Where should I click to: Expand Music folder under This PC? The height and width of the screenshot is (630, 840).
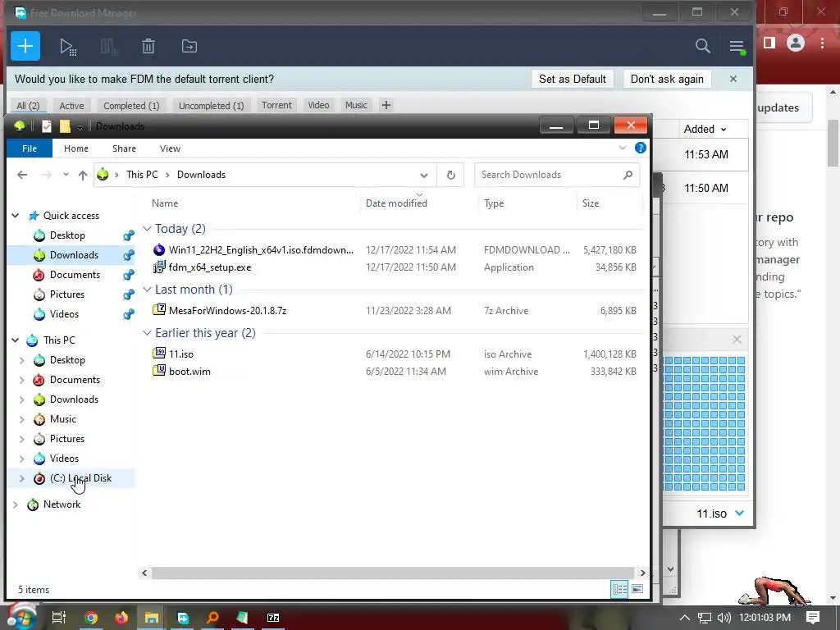pyautogui.click(x=22, y=419)
